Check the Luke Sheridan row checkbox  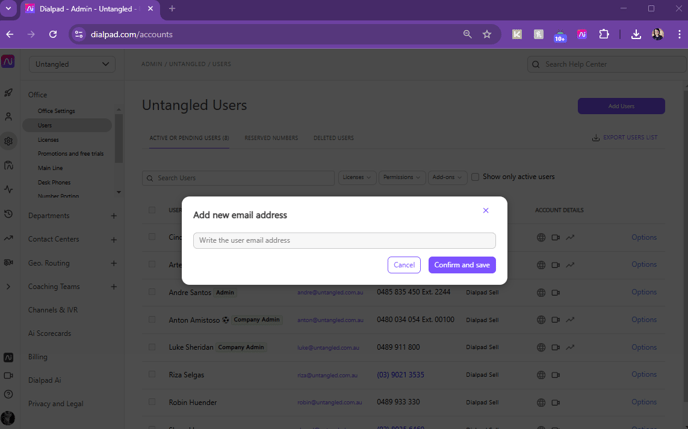tap(152, 347)
